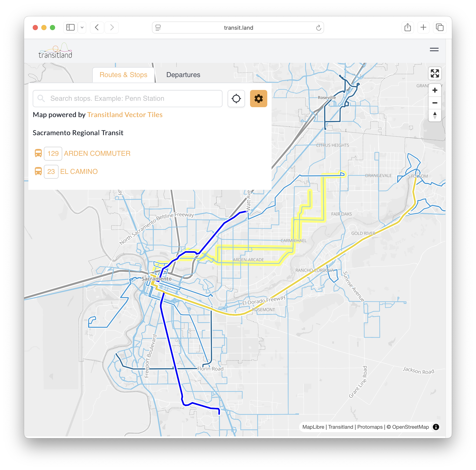Switch to the Departures tab
The height and width of the screenshot is (470, 476).
click(183, 75)
